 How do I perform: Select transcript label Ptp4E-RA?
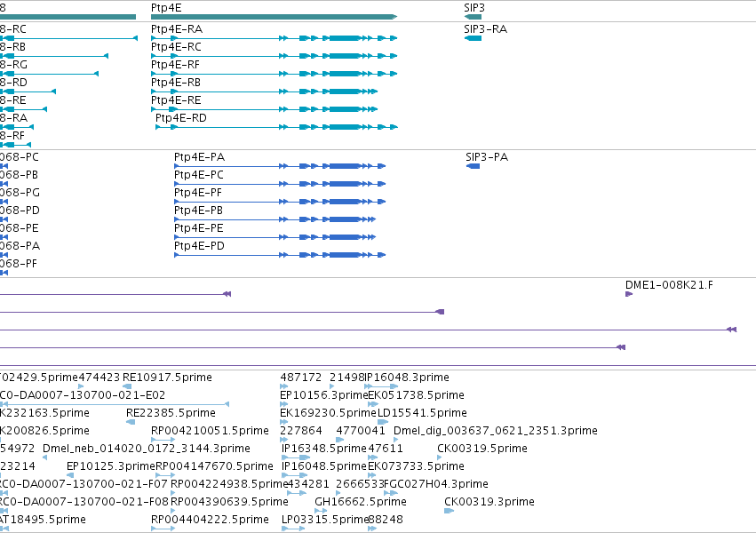click(x=177, y=29)
